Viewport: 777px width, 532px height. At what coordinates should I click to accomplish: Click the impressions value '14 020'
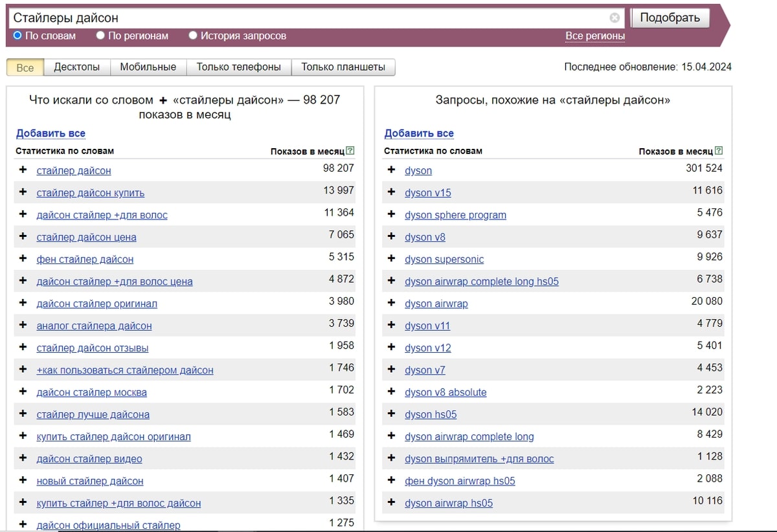tap(707, 412)
